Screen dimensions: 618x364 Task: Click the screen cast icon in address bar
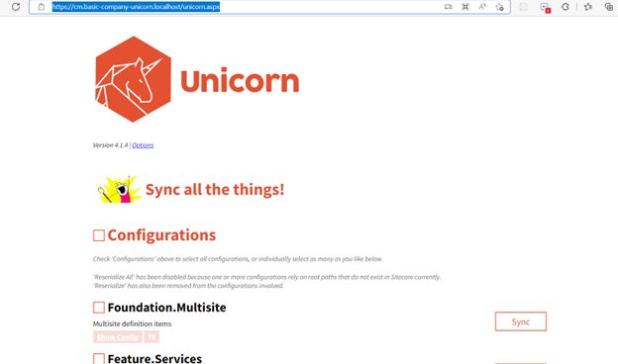pyautogui.click(x=448, y=7)
